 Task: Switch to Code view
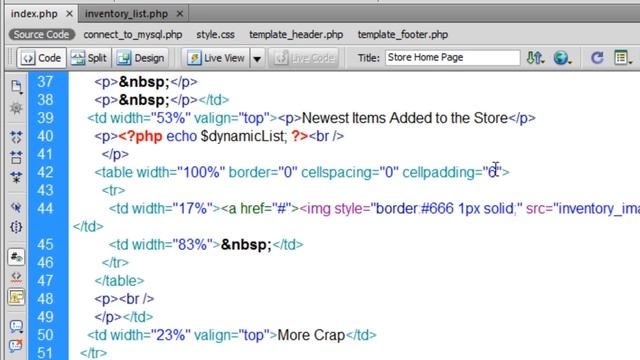pos(41,58)
